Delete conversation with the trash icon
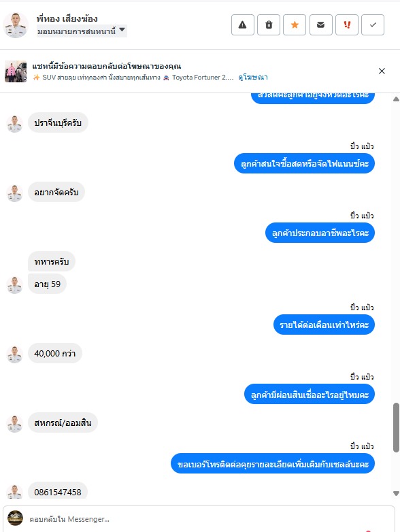 [x=269, y=24]
